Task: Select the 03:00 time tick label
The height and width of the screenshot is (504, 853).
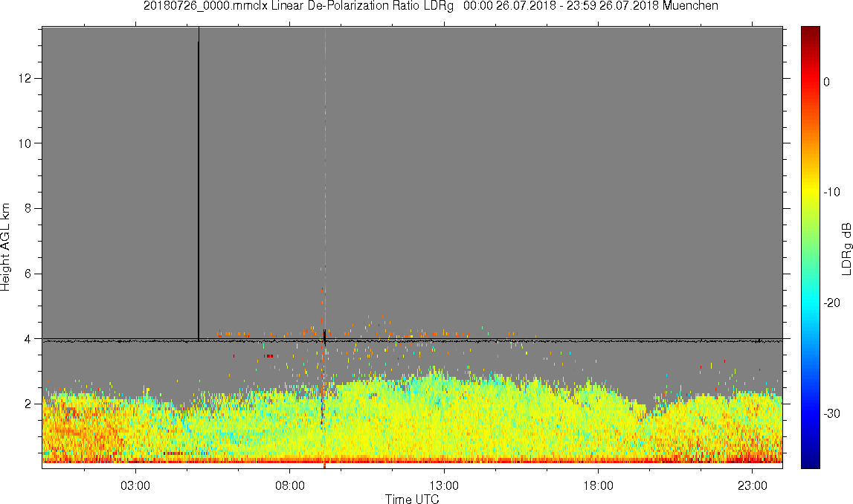Action: click(x=135, y=485)
